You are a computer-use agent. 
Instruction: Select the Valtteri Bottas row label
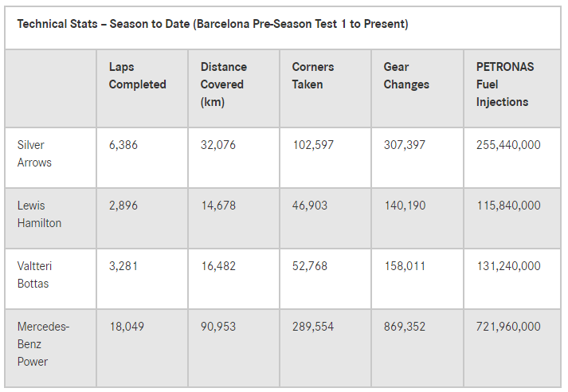(34, 275)
